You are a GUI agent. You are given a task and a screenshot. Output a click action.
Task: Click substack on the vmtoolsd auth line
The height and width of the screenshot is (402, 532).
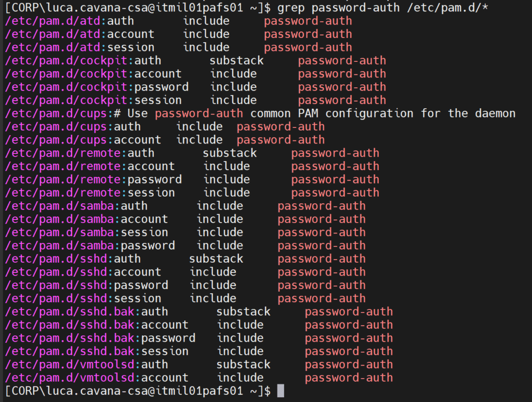point(243,365)
